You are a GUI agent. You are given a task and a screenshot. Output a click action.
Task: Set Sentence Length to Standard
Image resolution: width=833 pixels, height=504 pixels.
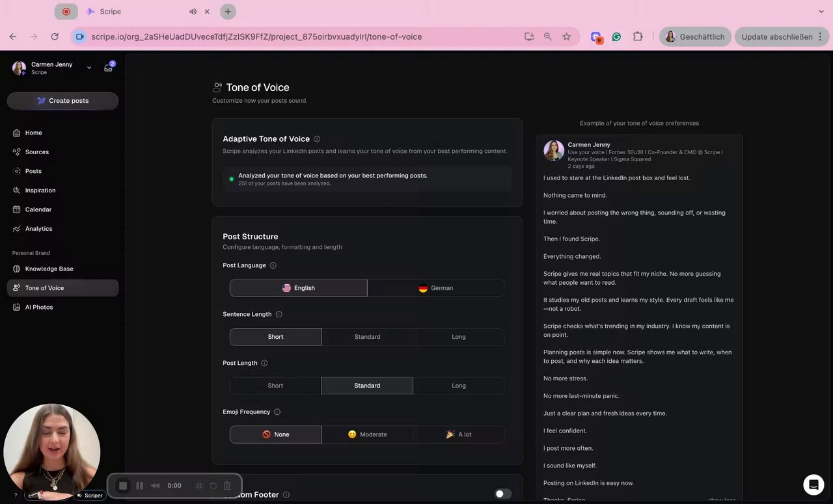(367, 337)
